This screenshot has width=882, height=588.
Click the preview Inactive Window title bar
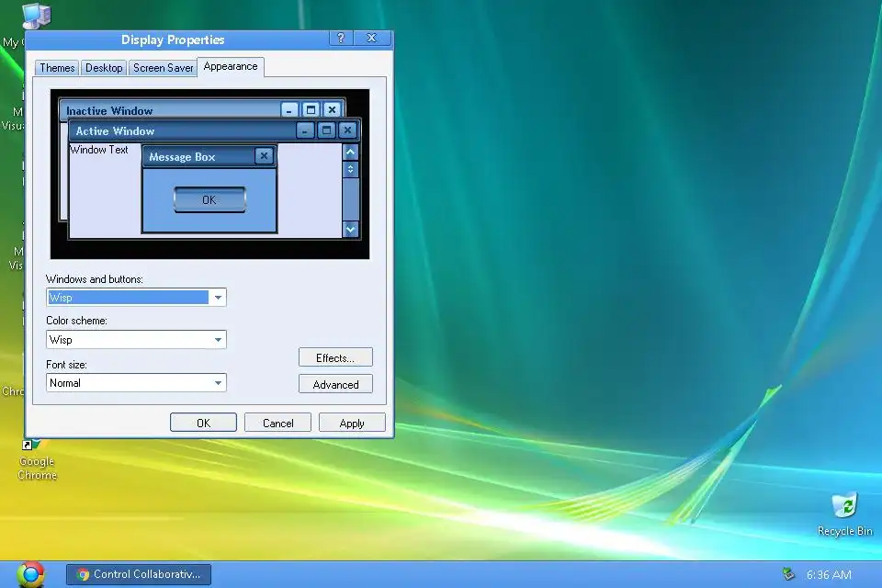[x=202, y=109]
